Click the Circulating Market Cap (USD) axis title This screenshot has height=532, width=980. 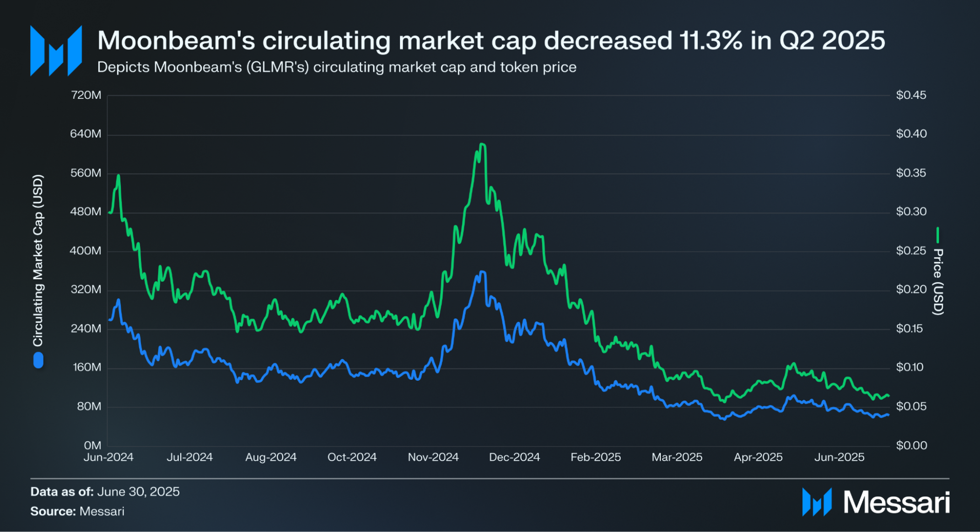(38, 260)
